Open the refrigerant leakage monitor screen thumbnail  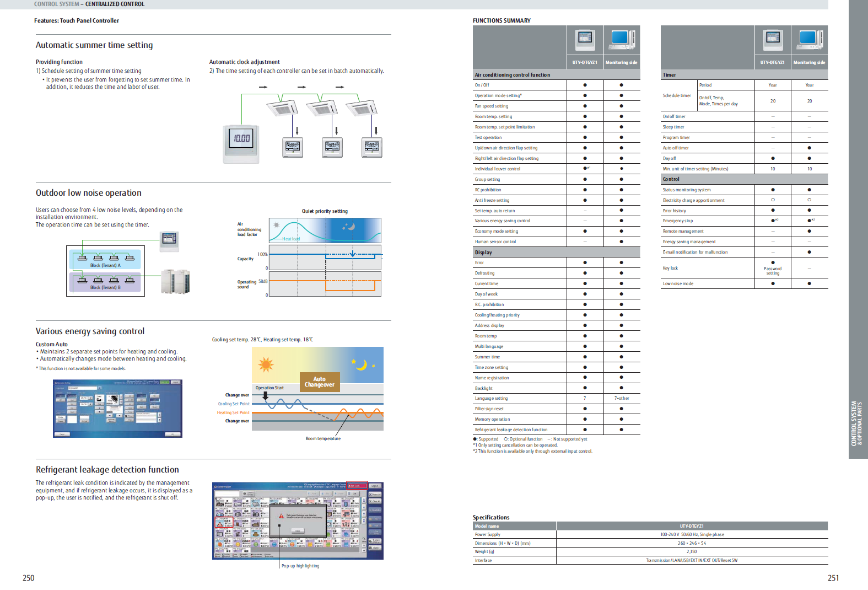[298, 521]
